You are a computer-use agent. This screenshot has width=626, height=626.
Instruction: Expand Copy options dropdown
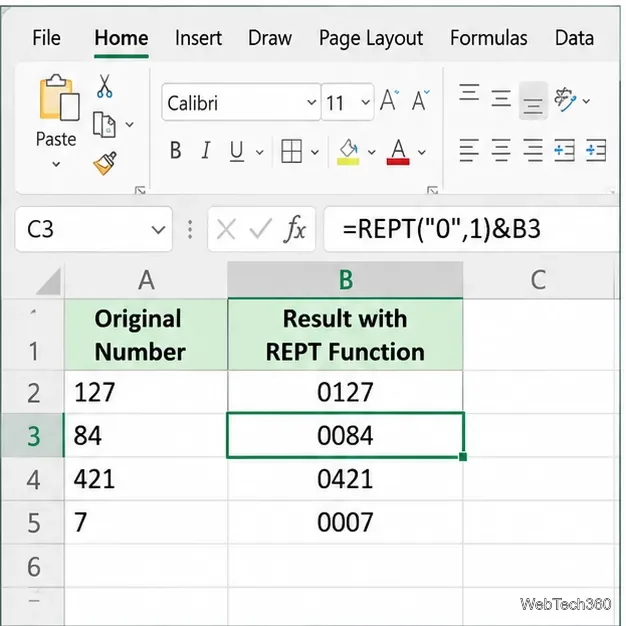[129, 125]
